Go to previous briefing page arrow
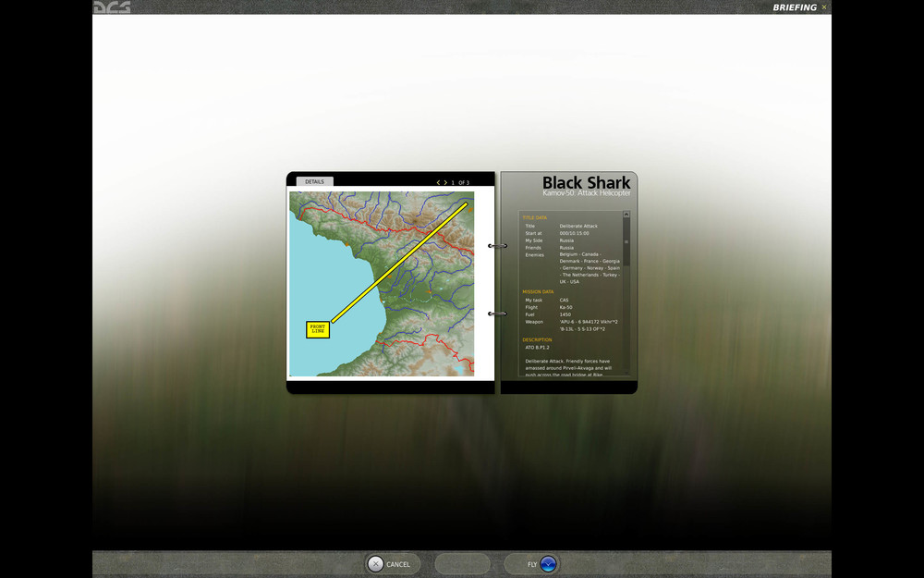 (x=438, y=183)
